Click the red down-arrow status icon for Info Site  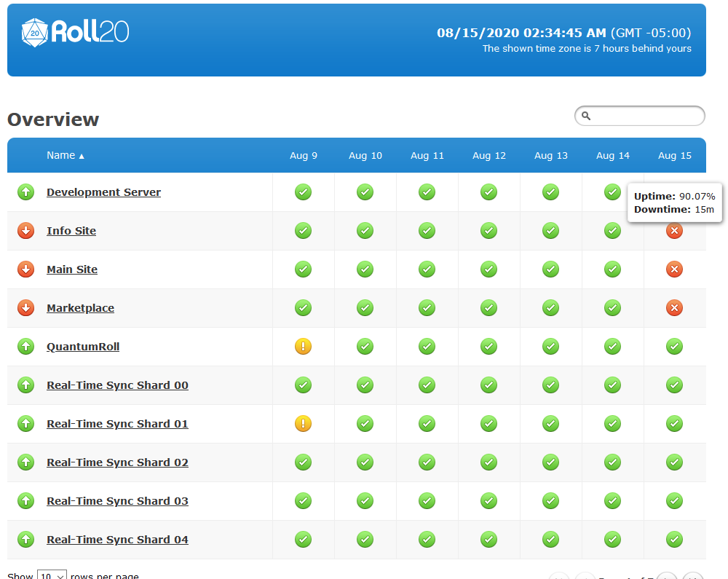[x=26, y=230]
